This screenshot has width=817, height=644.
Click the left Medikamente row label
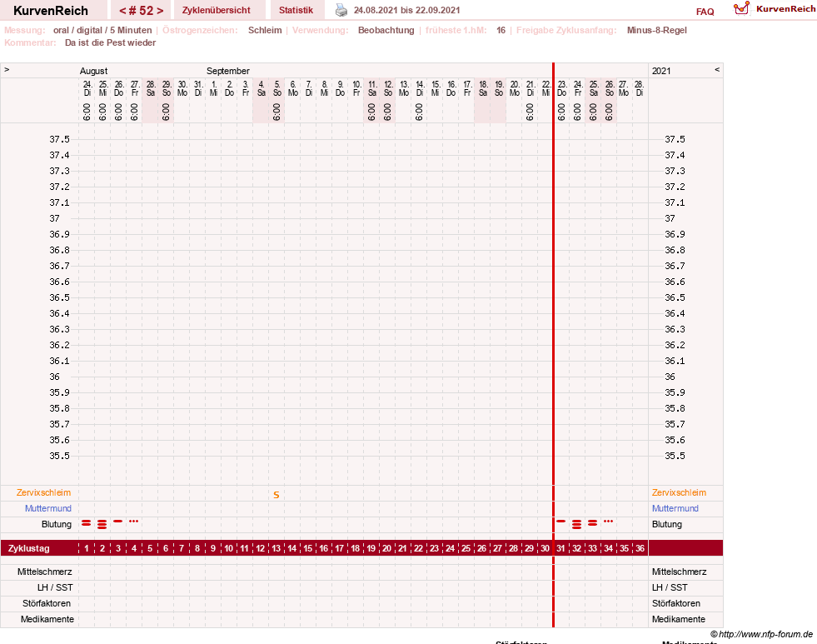coord(47,619)
